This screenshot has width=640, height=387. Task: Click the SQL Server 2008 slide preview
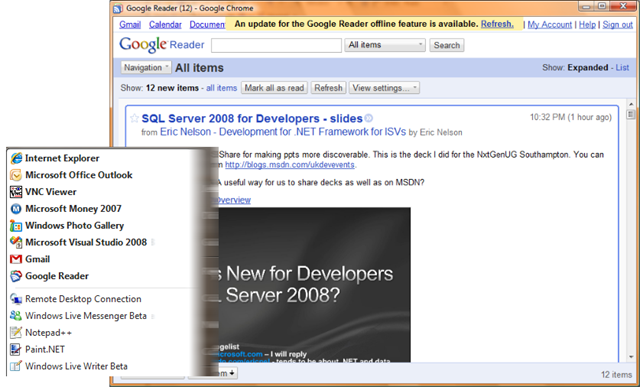tap(314, 285)
